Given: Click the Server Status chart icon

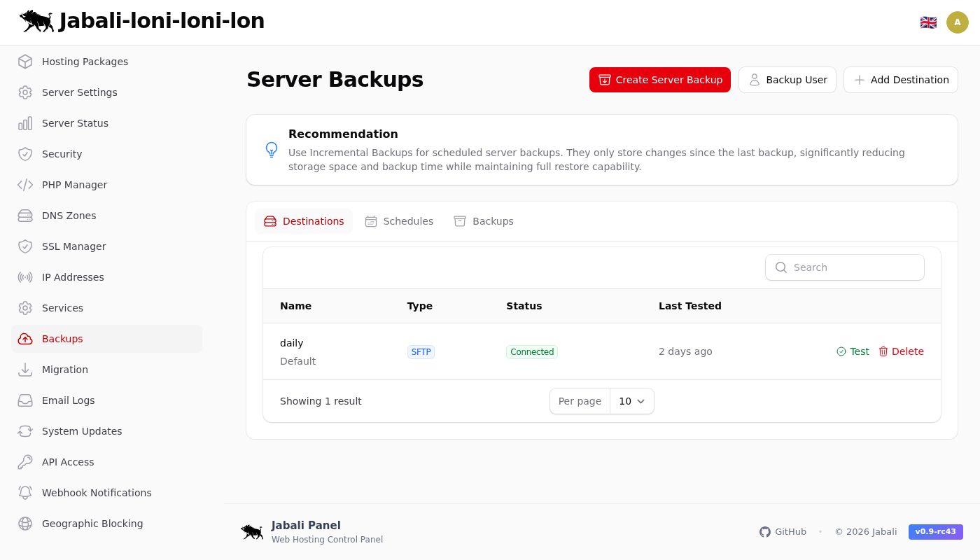Looking at the screenshot, I should click(x=25, y=123).
